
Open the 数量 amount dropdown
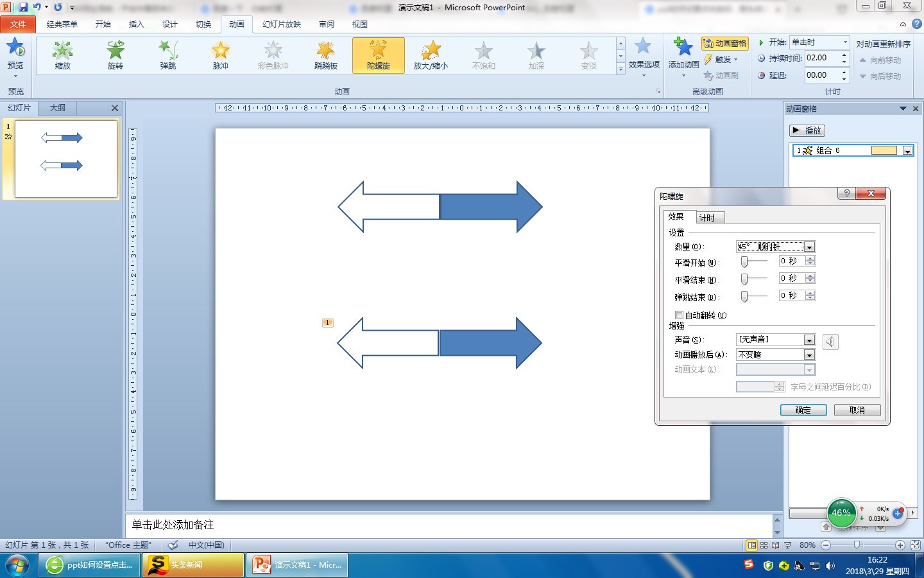pyautogui.click(x=809, y=247)
